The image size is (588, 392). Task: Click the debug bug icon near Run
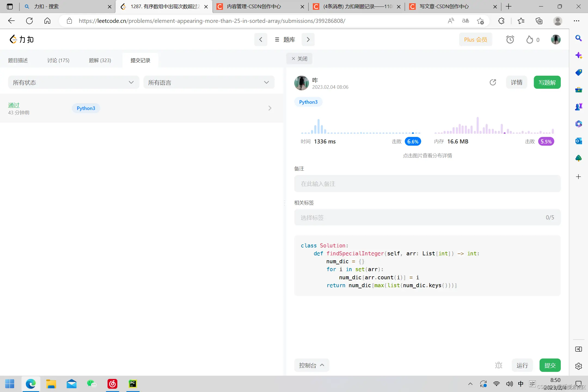[498, 365]
